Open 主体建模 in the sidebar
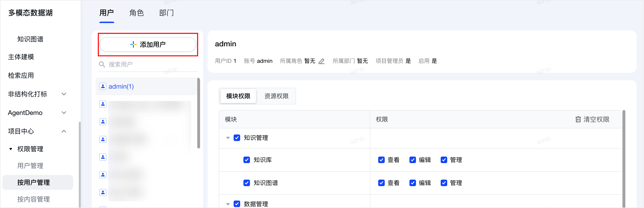Image resolution: width=644 pixels, height=208 pixels. tap(21, 57)
